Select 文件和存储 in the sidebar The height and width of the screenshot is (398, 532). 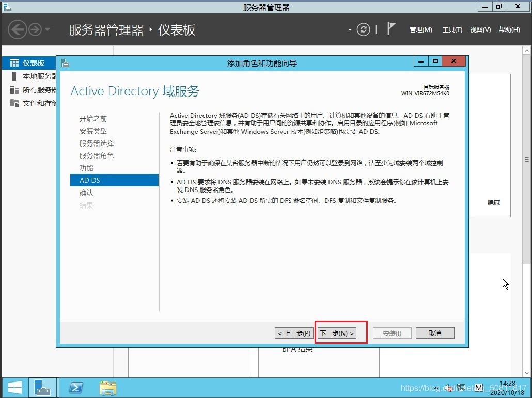point(29,103)
